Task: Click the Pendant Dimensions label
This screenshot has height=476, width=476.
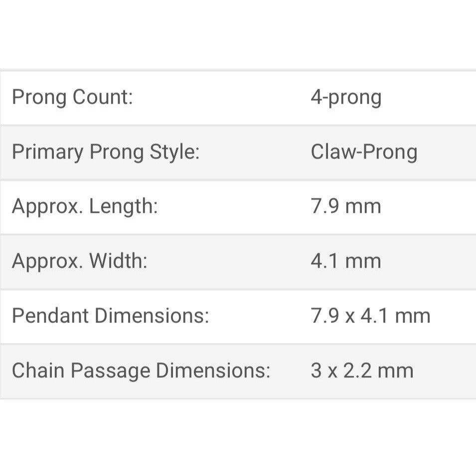Action: (110, 316)
